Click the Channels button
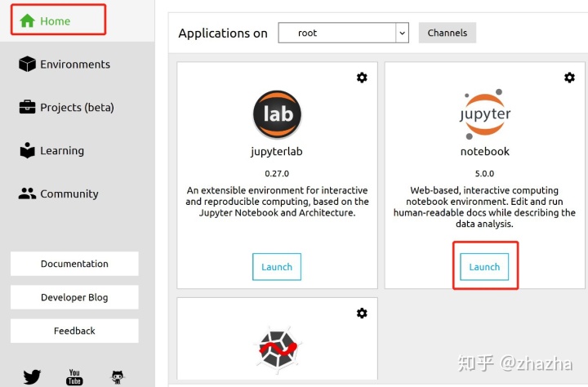 click(x=448, y=33)
